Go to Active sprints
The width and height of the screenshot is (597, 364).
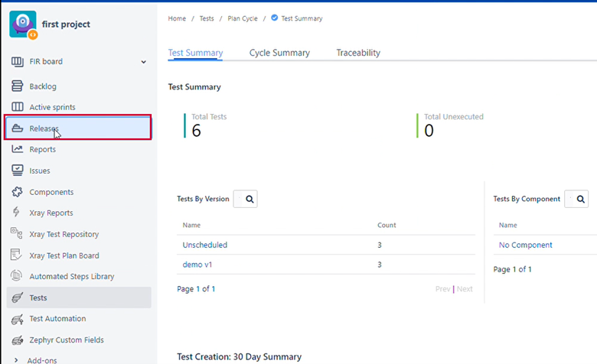52,107
